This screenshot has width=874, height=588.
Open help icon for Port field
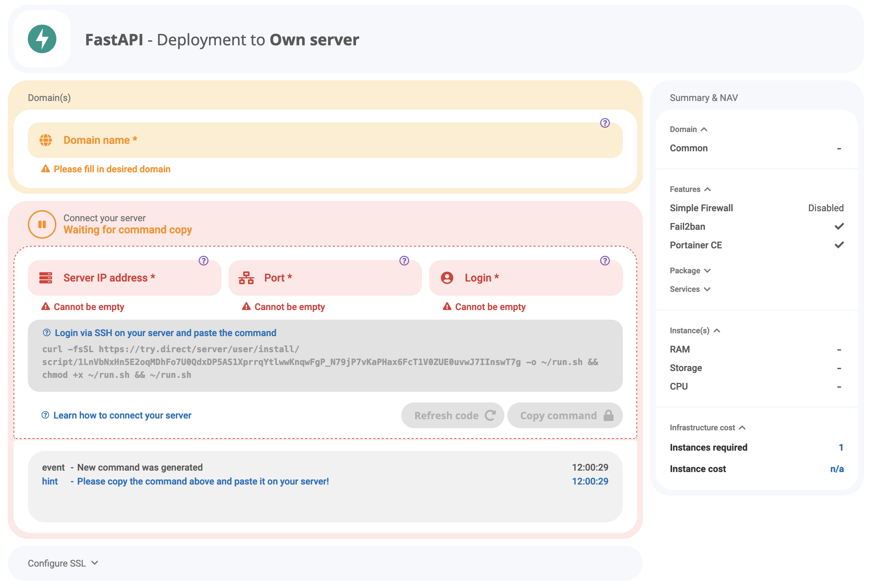(x=404, y=260)
